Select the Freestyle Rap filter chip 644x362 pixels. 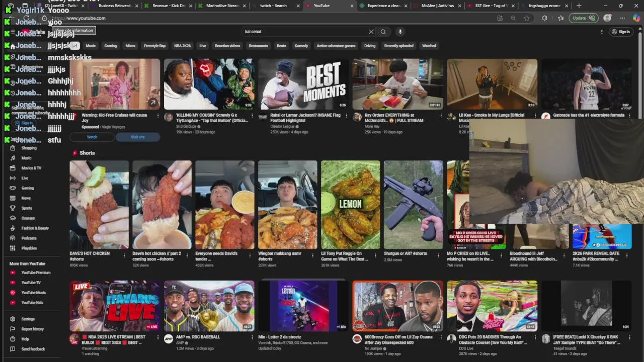coord(154,46)
